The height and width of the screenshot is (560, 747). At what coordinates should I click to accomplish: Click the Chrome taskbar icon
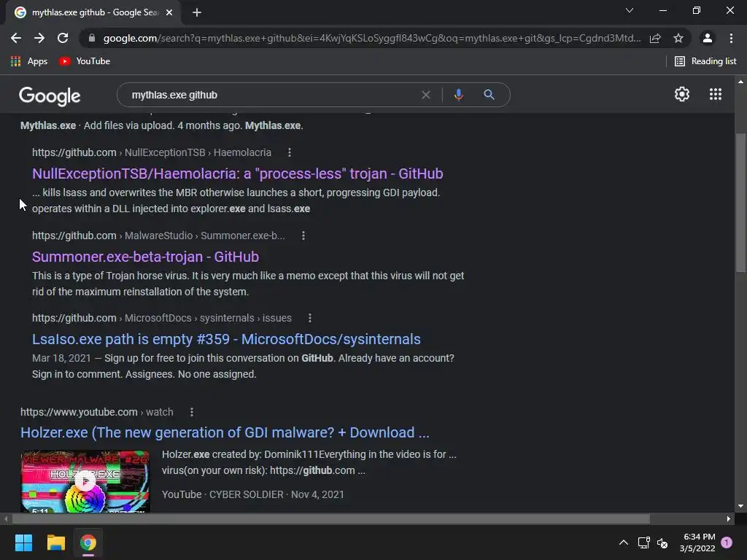[88, 542]
